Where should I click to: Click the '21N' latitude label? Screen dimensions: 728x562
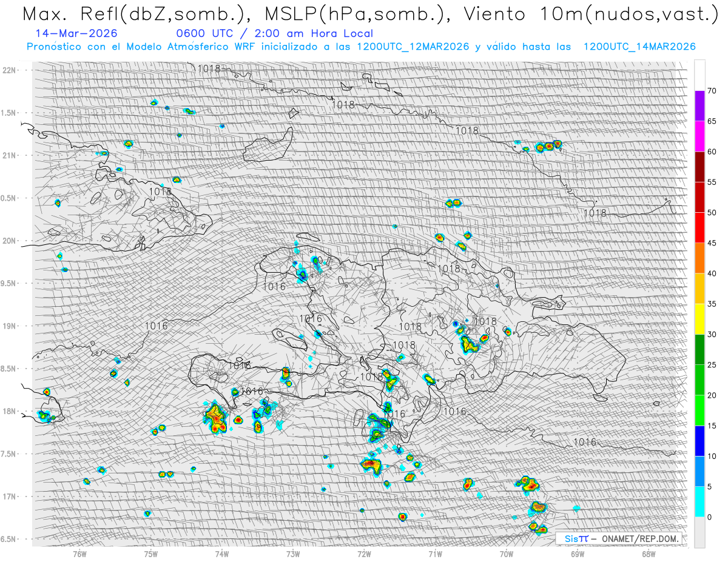click(9, 155)
